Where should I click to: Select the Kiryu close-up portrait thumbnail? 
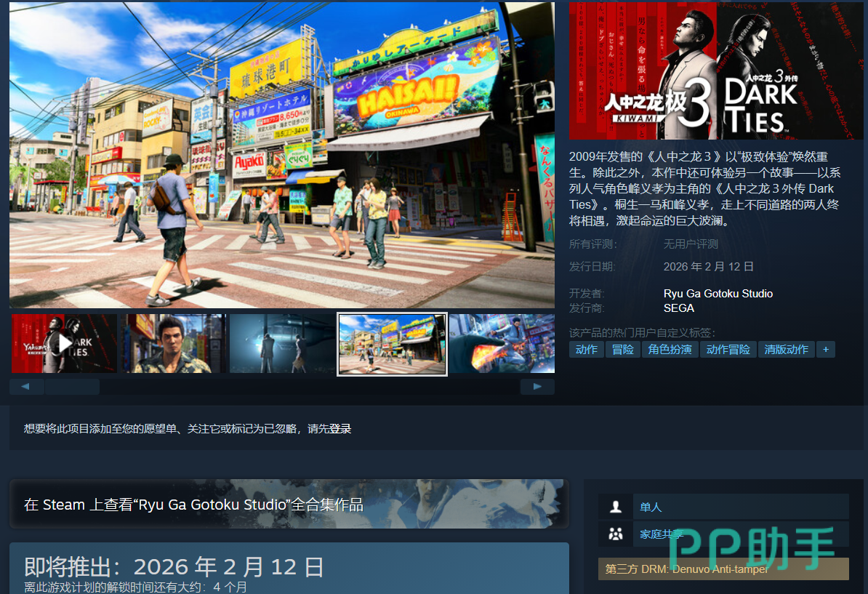coord(173,343)
